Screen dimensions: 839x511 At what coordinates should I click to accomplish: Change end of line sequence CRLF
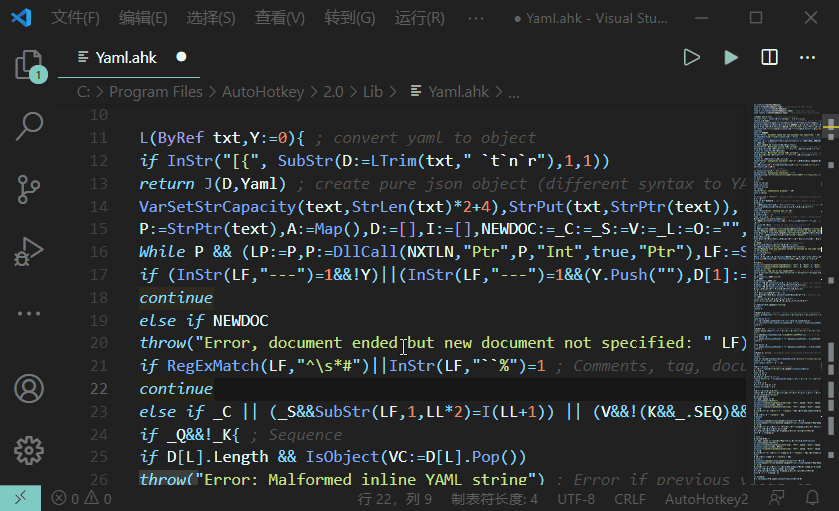coord(629,499)
